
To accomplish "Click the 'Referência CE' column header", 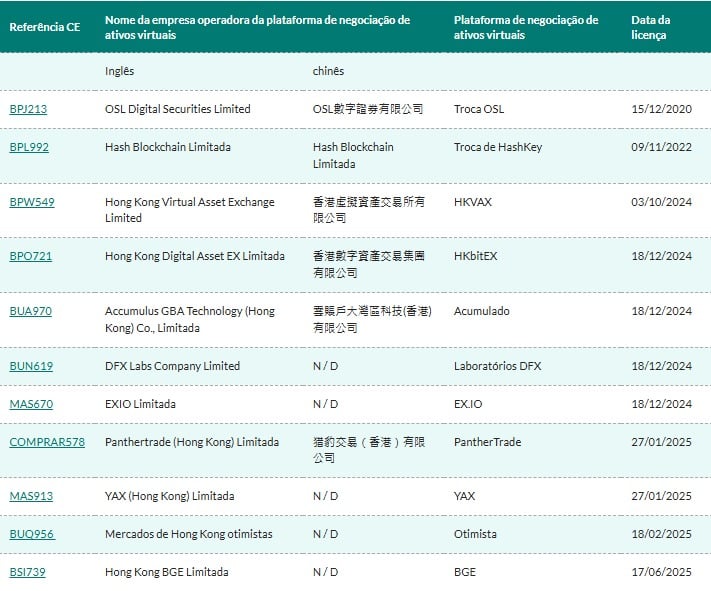I will tap(44, 27).
